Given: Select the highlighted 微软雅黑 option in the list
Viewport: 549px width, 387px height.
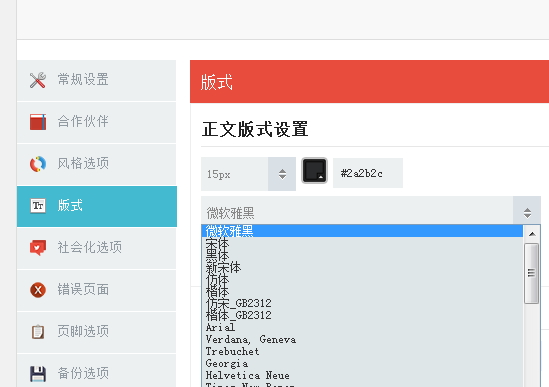Looking at the screenshot, I should click(362, 231).
